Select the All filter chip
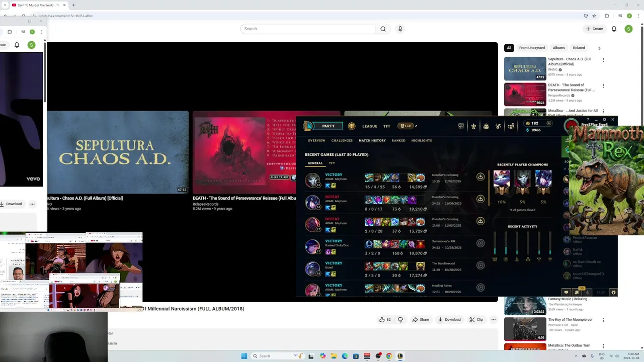The width and height of the screenshot is (644, 362). (509, 48)
